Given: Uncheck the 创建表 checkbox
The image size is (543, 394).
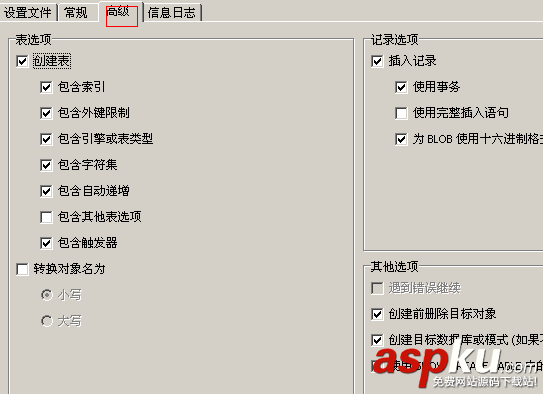Looking at the screenshot, I should [22, 61].
